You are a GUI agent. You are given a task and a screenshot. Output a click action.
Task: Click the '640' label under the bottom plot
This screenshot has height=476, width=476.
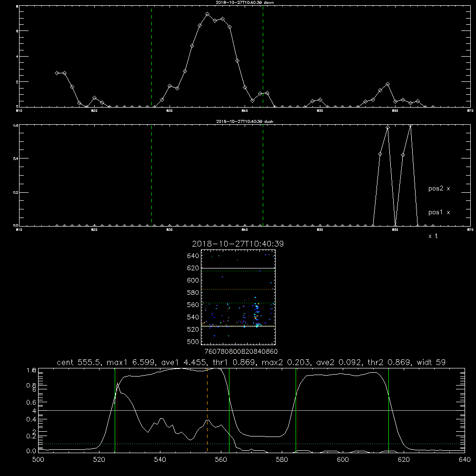click(465, 460)
